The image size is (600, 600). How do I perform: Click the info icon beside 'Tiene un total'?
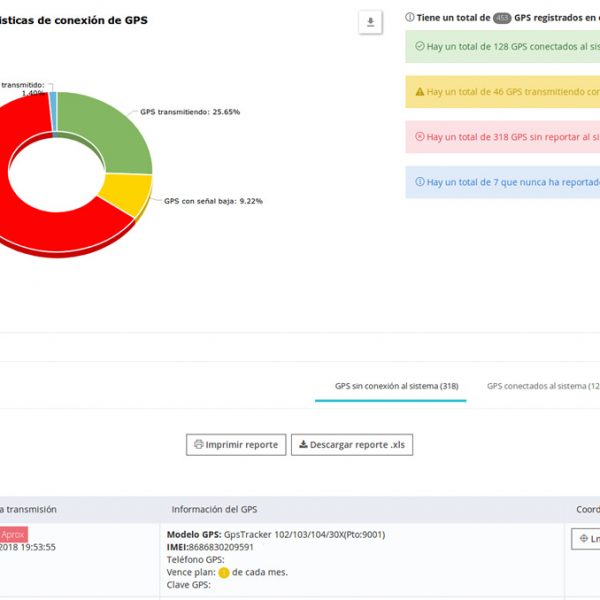click(410, 18)
